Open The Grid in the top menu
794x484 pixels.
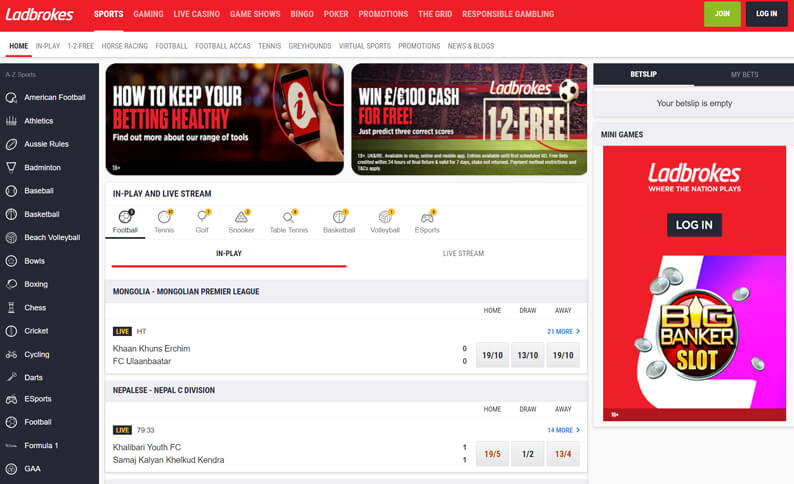[x=435, y=14]
